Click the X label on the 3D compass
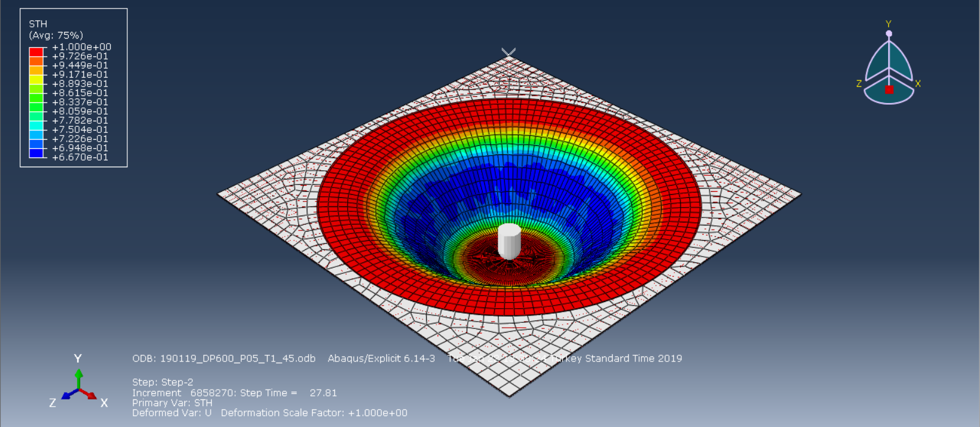The image size is (980, 427). tap(918, 84)
